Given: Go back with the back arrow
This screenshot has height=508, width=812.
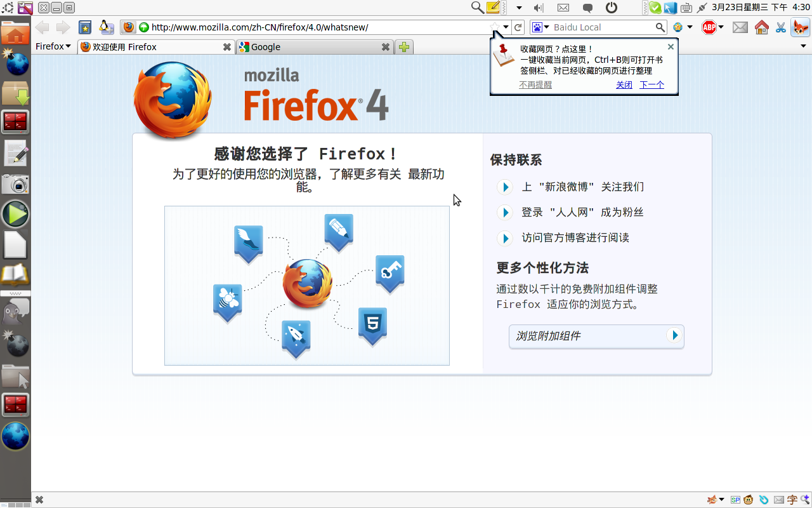Looking at the screenshot, I should click(43, 27).
